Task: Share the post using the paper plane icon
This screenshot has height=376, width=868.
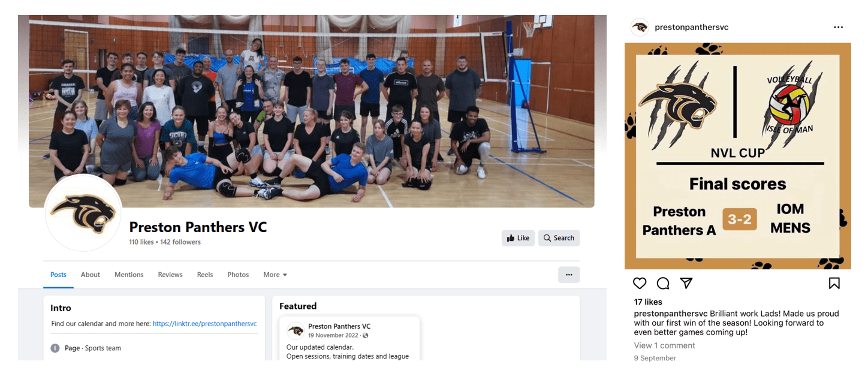Action: pos(686,283)
